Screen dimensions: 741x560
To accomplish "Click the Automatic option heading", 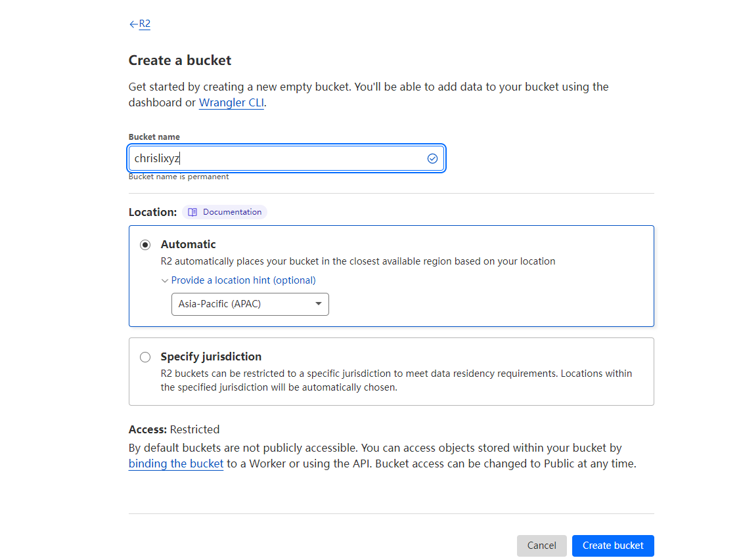I will click(188, 244).
